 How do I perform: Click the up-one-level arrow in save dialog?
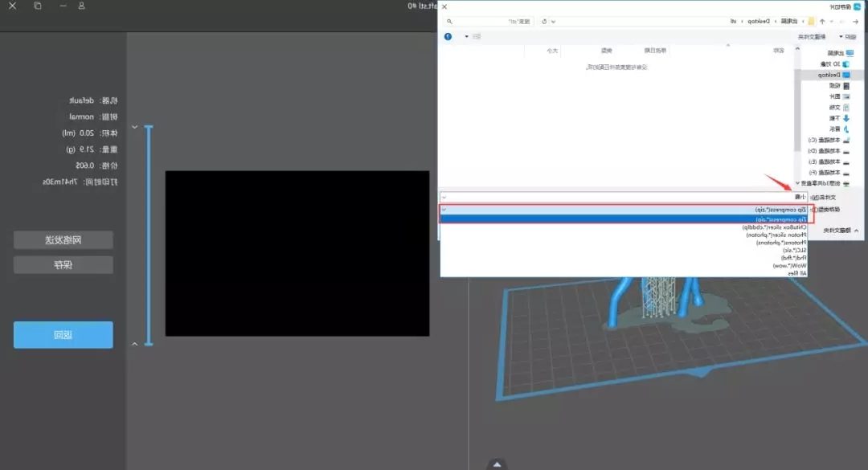pyautogui.click(x=822, y=22)
